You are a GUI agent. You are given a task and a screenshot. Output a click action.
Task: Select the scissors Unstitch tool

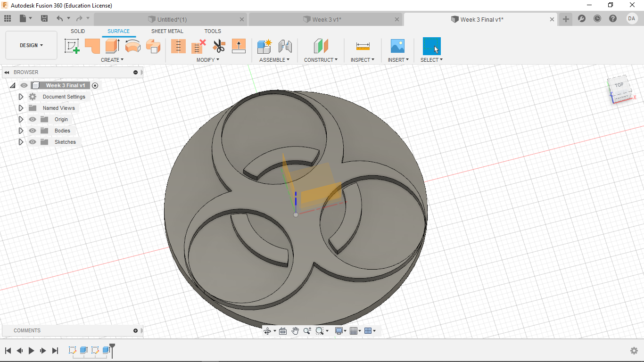tap(219, 46)
